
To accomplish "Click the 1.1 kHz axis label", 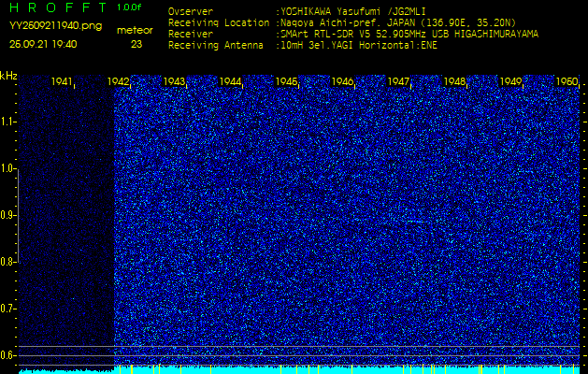I will [7, 122].
